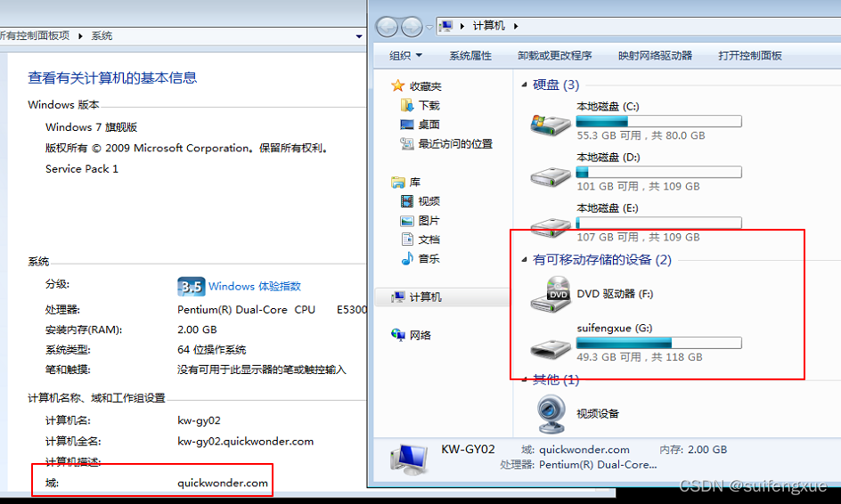This screenshot has width=841, height=504.
Task: Click the forward navigation arrow
Action: [x=411, y=27]
